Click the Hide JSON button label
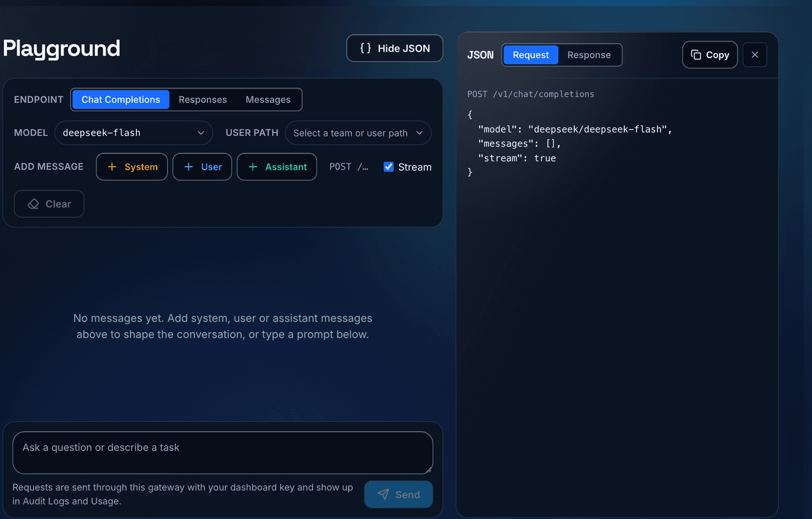The image size is (812, 519). tap(404, 48)
